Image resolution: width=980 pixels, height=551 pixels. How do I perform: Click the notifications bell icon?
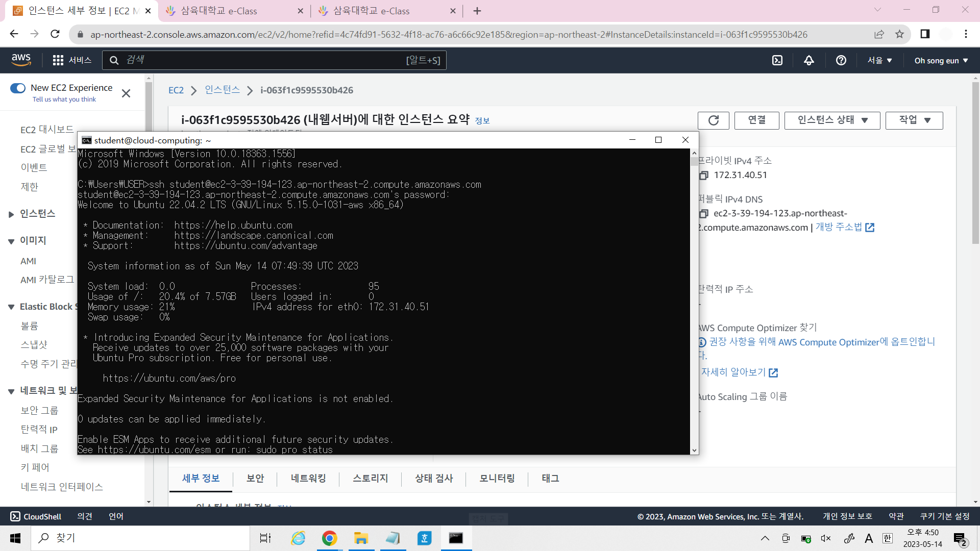(809, 60)
